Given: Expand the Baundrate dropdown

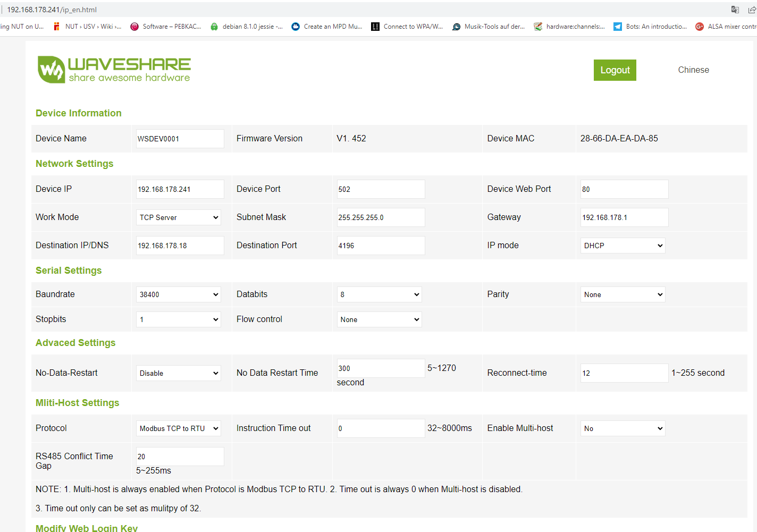Looking at the screenshot, I should click(179, 294).
